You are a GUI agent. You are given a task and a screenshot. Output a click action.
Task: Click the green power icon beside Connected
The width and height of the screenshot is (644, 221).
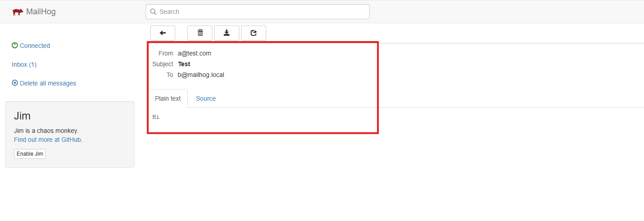pyautogui.click(x=15, y=46)
